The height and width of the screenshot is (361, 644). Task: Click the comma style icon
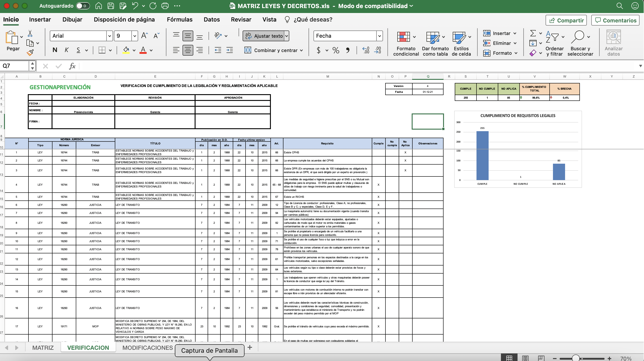click(x=348, y=50)
